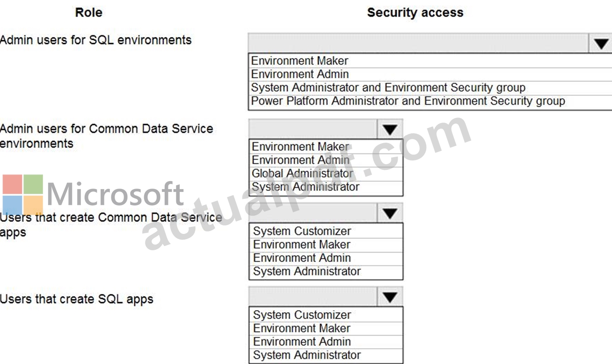Expand the Common Data Service admin dropdown arrow
612x364 pixels.
(x=390, y=130)
